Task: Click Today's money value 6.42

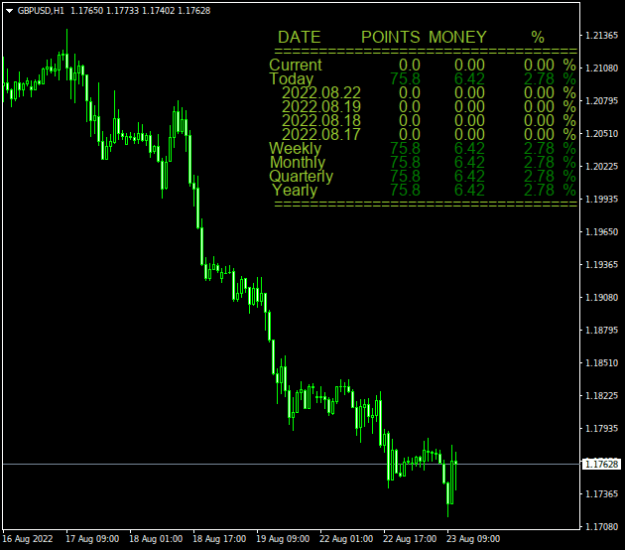Action: pos(470,79)
